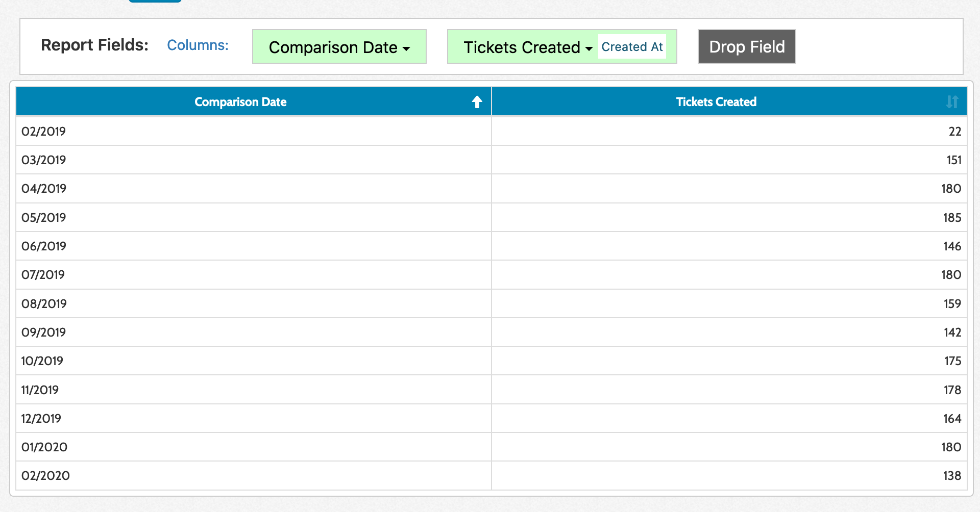This screenshot has height=512, width=980.
Task: Click the Report Fields heading
Action: point(92,45)
